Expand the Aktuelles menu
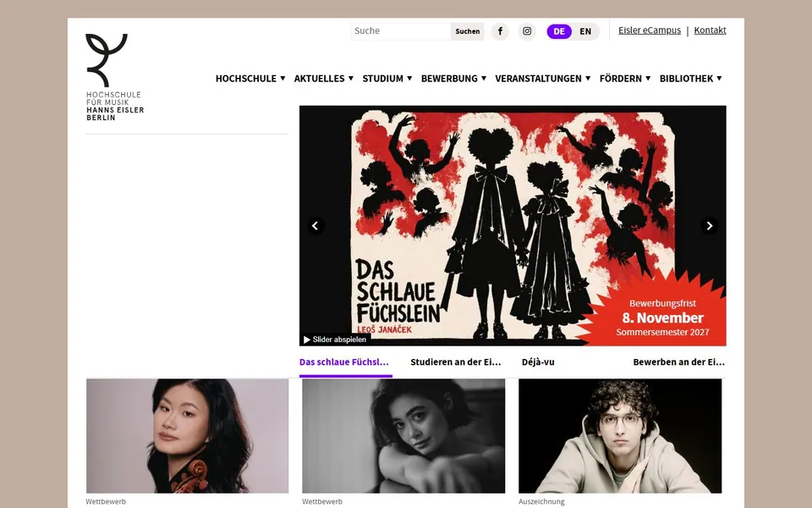812x508 pixels. coord(324,78)
